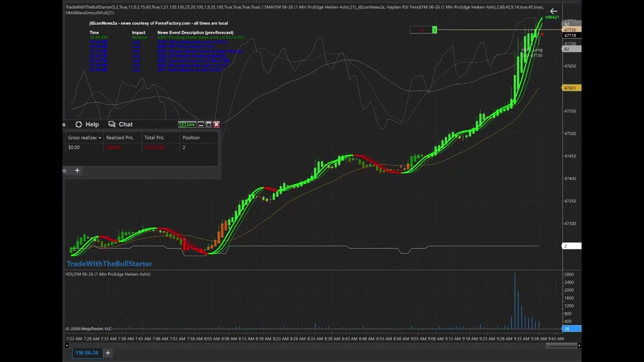Select the ($4.36) realized PnL cell
This screenshot has height=362, width=644.
pos(123,147)
